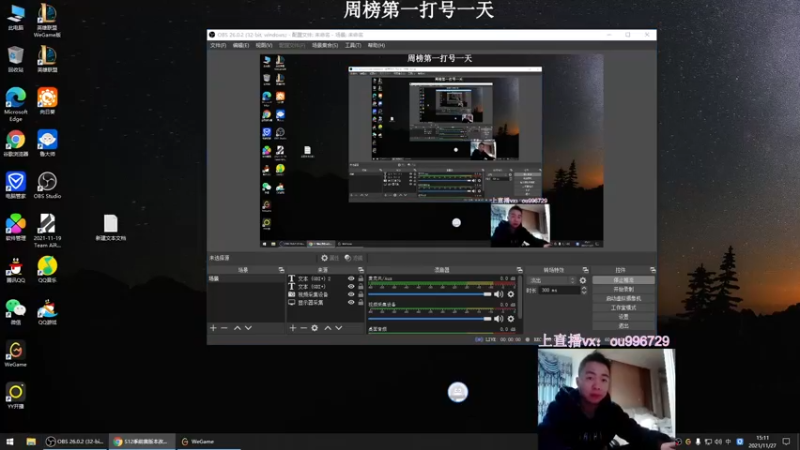Viewport: 800px width, 450px height.
Task: Open 工具(T) menu in OBS
Action: (353, 45)
